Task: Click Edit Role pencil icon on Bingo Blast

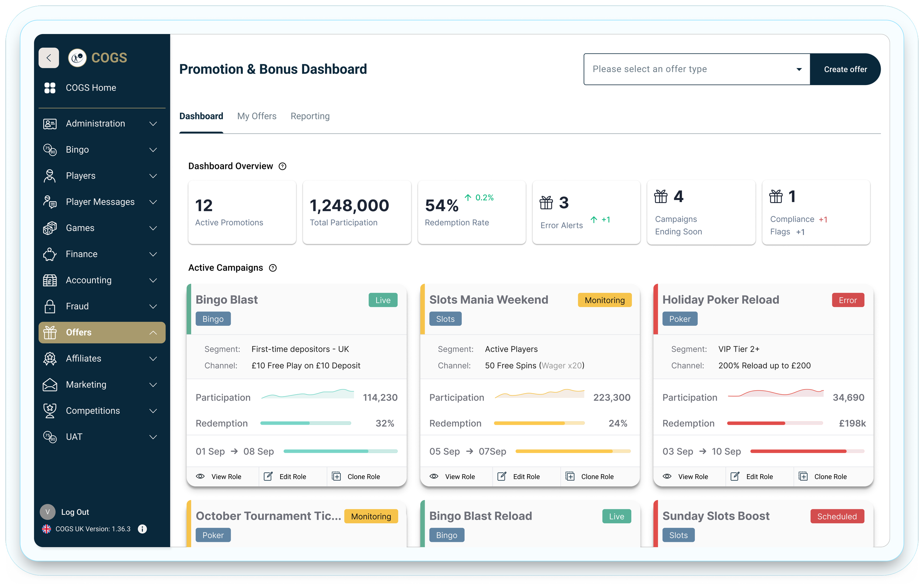Action: coord(268,476)
